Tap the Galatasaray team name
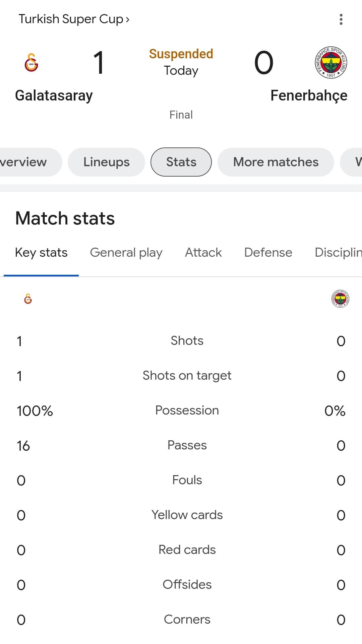The height and width of the screenshot is (644, 362). click(x=54, y=95)
